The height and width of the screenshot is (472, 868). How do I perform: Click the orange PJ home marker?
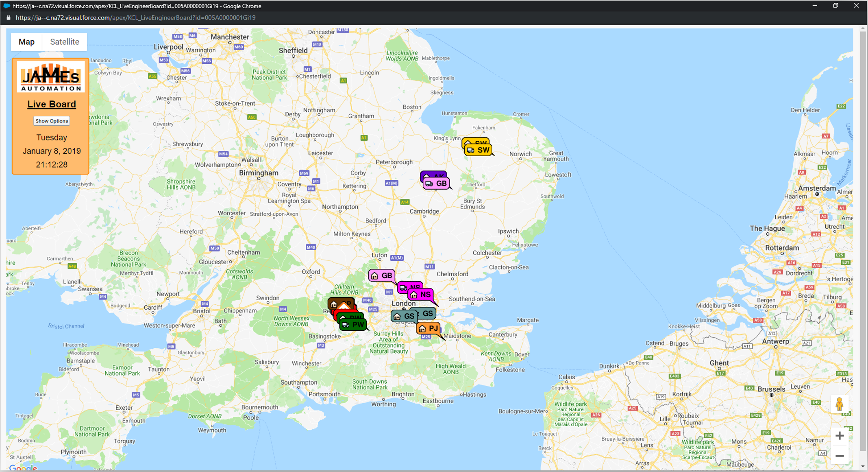(428, 328)
